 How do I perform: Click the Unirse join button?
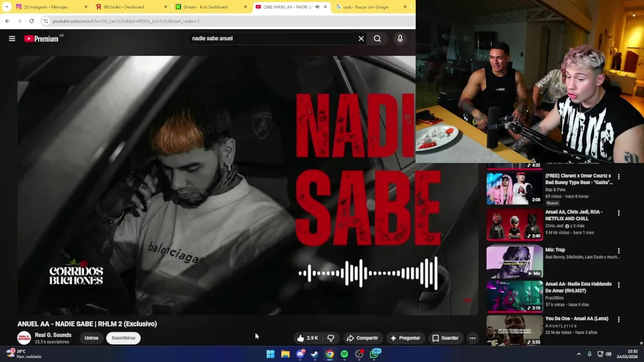(x=92, y=338)
